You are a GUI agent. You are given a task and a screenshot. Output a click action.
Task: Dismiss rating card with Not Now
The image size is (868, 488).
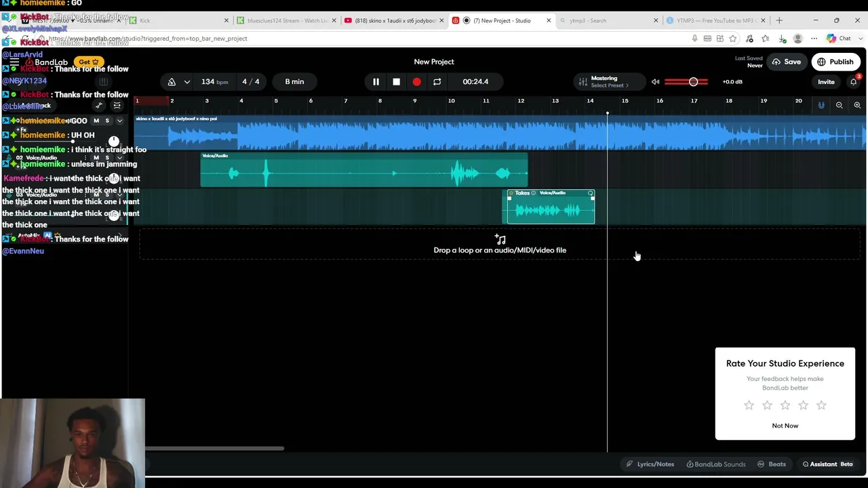point(785,426)
